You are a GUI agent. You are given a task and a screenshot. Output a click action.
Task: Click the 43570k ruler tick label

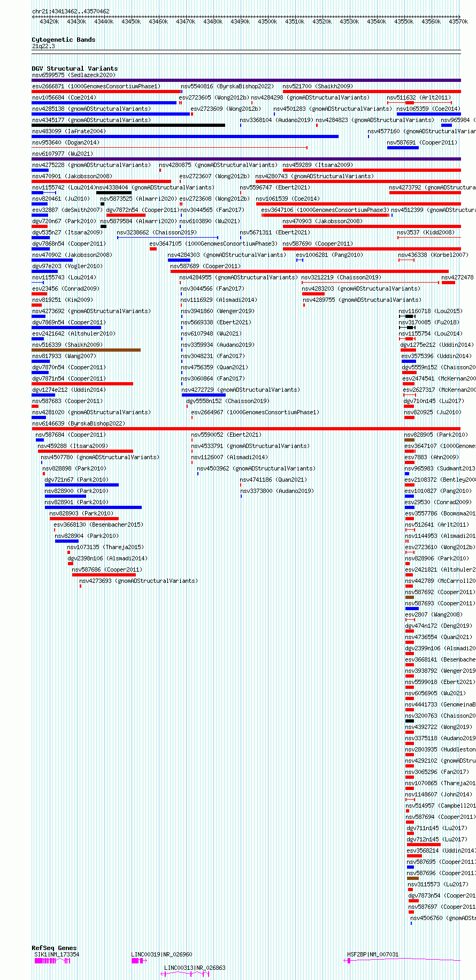pos(458,22)
